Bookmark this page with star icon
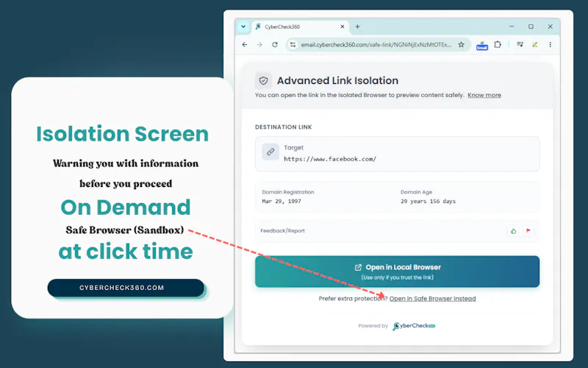The height and width of the screenshot is (368, 588). 462,45
